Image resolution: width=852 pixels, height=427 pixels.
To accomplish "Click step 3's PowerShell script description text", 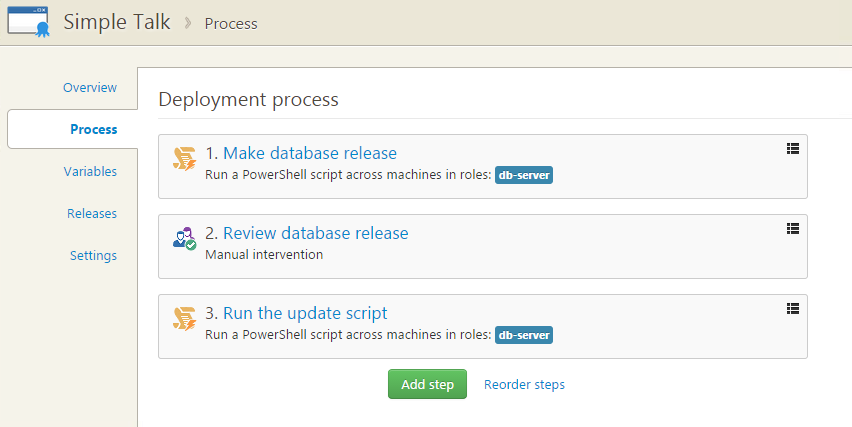I will [x=348, y=335].
